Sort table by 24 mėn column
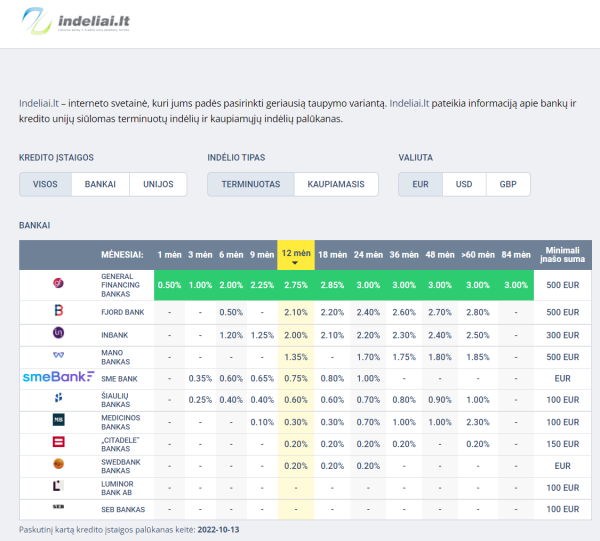 point(368,255)
